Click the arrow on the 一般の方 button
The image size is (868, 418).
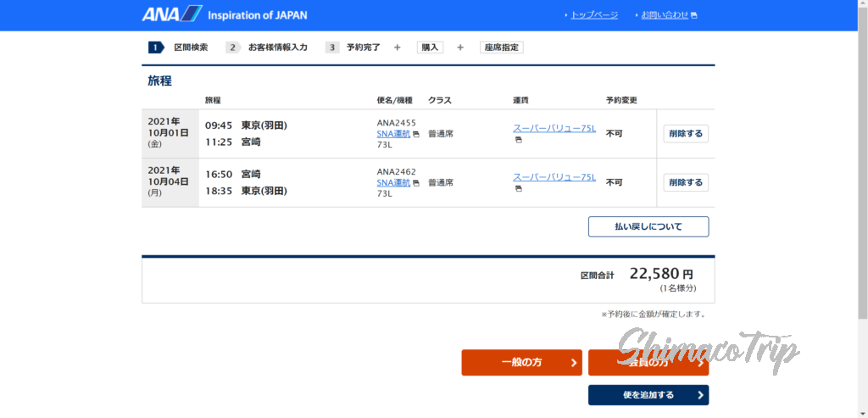coord(573,363)
